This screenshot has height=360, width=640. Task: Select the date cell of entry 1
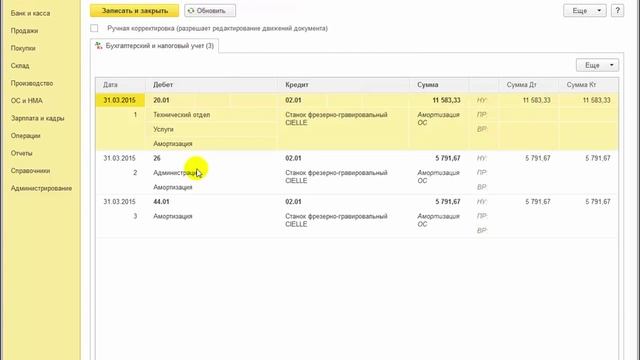[x=120, y=100]
